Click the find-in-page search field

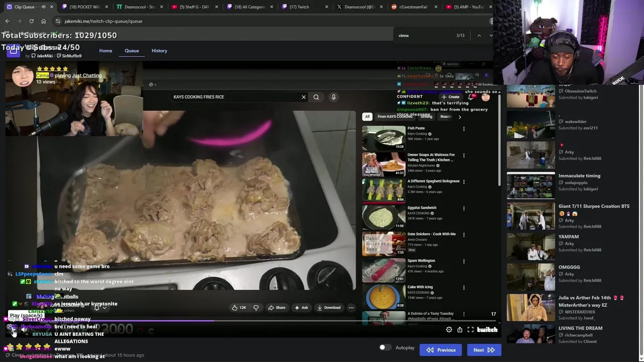(425, 36)
